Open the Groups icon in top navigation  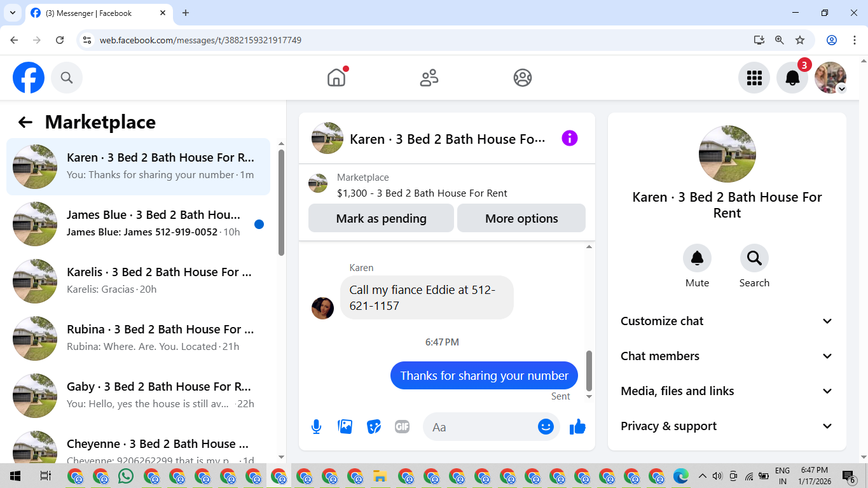tap(523, 78)
